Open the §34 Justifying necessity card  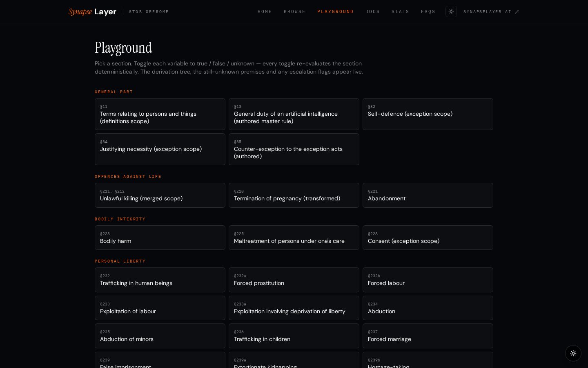click(160, 149)
